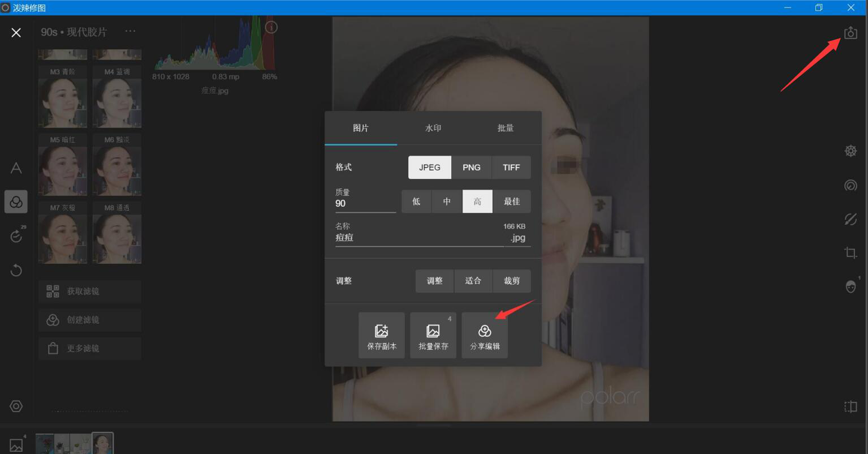Maximize or restore the 泼辣修图 window
Screen dimensions: 868x454
(819, 7)
